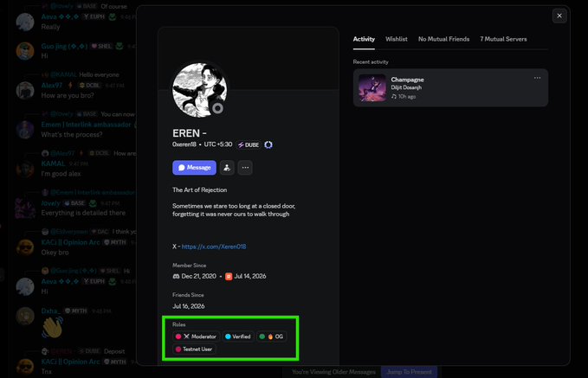Jump To Present in the chat
The width and height of the screenshot is (588, 378).
point(409,372)
